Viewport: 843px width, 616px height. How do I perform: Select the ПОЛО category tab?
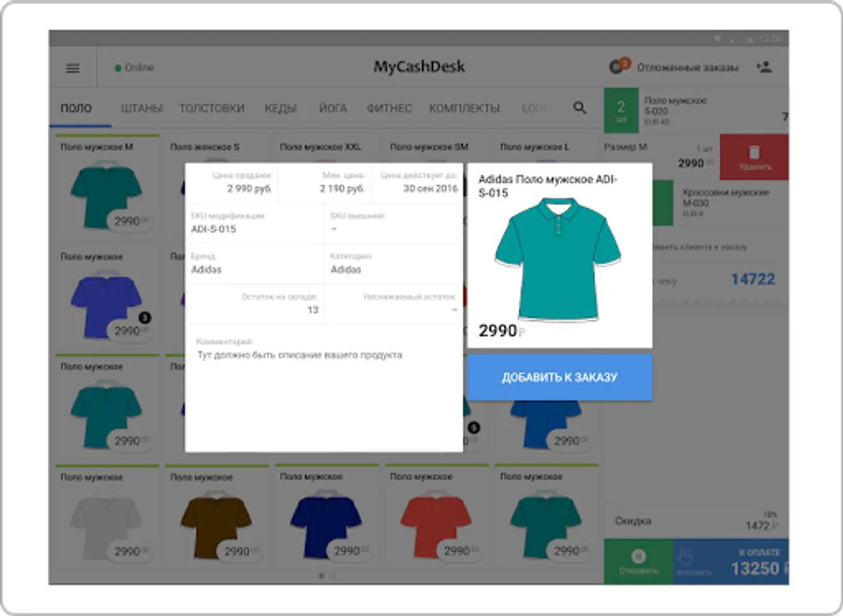(x=76, y=108)
